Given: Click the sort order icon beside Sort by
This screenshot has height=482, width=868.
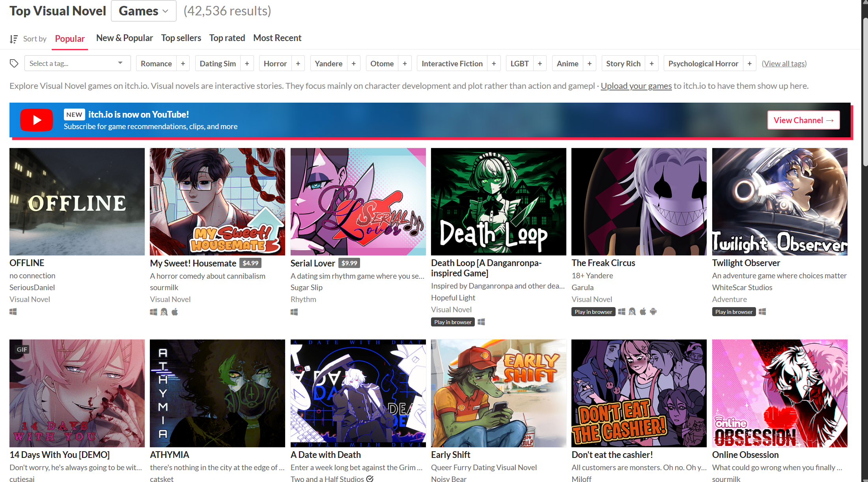Looking at the screenshot, I should (x=14, y=39).
